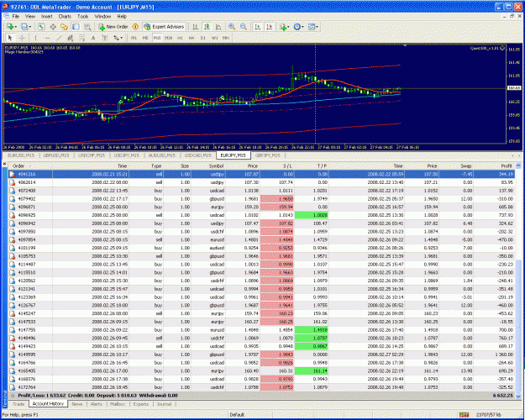Toggle the M15 timeframe button
The image size is (525, 420).
(x=157, y=38)
